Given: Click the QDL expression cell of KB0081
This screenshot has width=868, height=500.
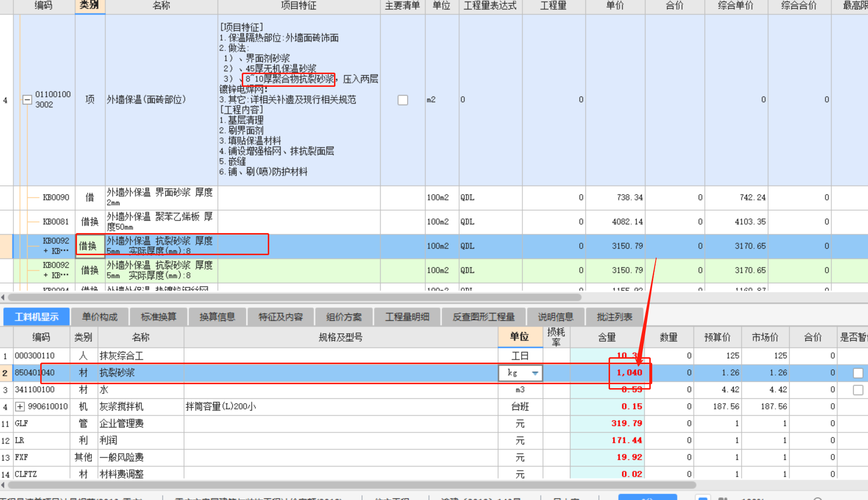Looking at the screenshot, I should coord(490,222).
